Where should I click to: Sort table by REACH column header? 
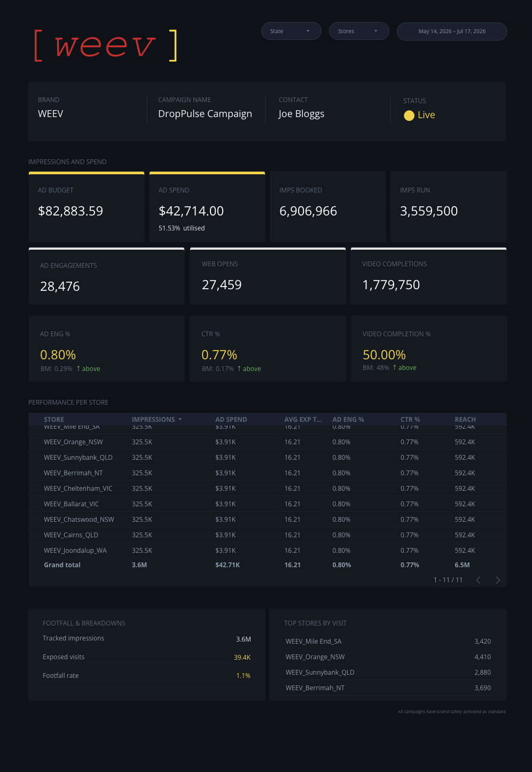point(465,419)
